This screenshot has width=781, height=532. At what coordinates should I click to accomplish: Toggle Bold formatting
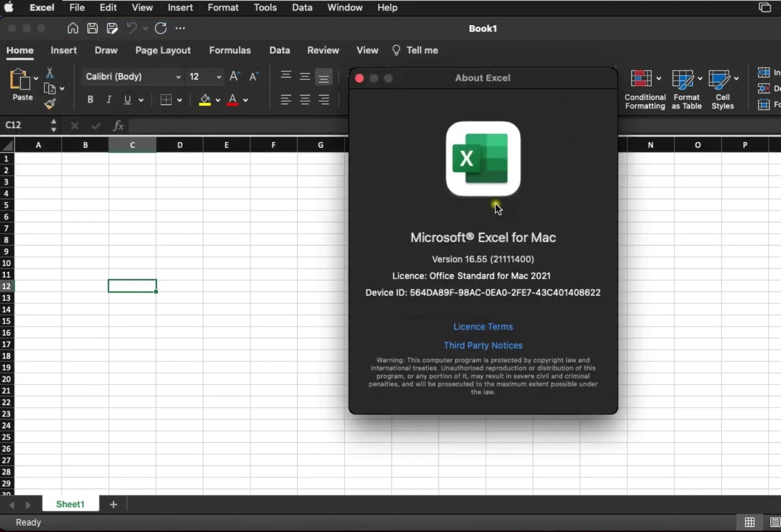[x=90, y=100]
